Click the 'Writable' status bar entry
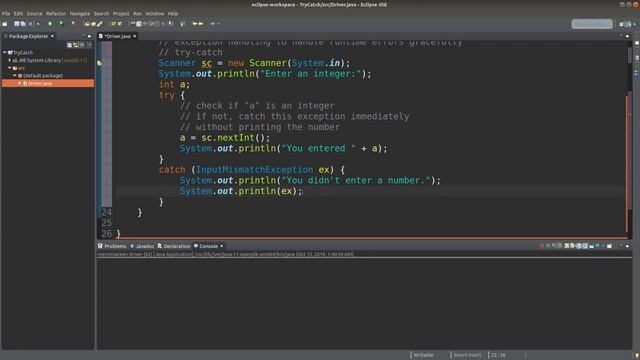The image size is (640, 360). (423, 355)
